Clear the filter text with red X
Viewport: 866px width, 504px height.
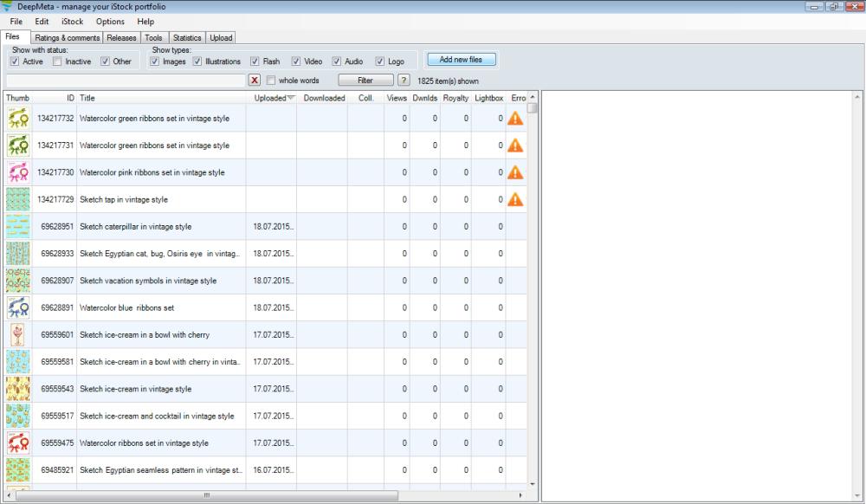[x=254, y=80]
